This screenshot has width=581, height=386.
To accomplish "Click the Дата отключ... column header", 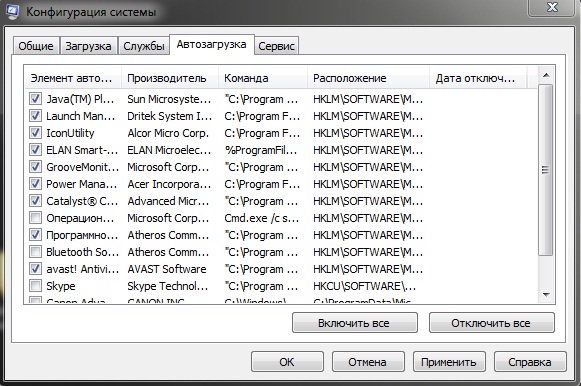I will click(x=478, y=78).
